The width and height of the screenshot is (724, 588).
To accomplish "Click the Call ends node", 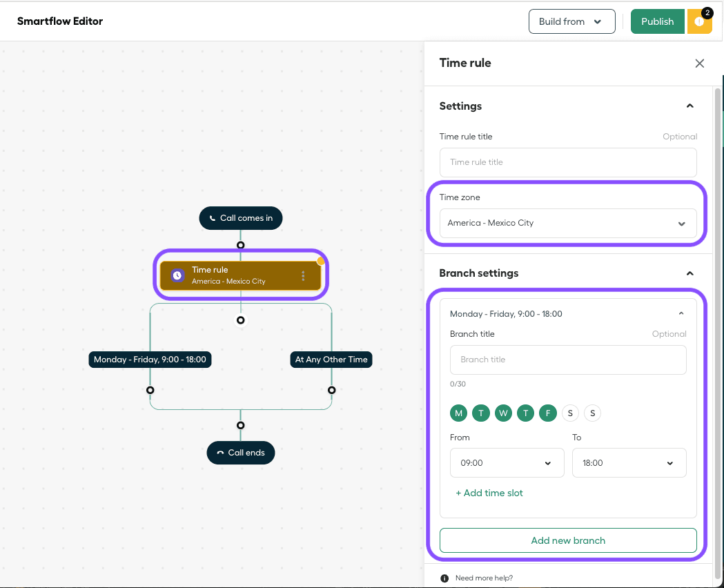I will tap(240, 453).
